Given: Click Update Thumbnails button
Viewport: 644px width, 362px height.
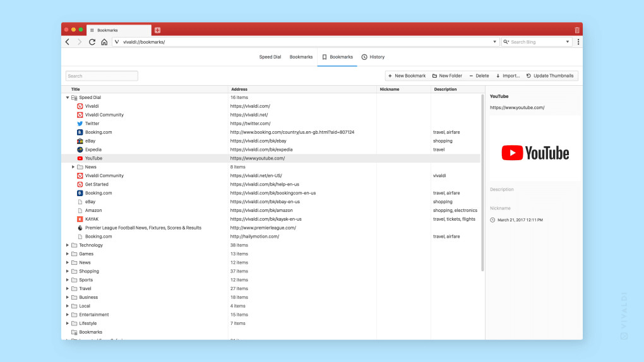Looking at the screenshot, I should coord(550,76).
